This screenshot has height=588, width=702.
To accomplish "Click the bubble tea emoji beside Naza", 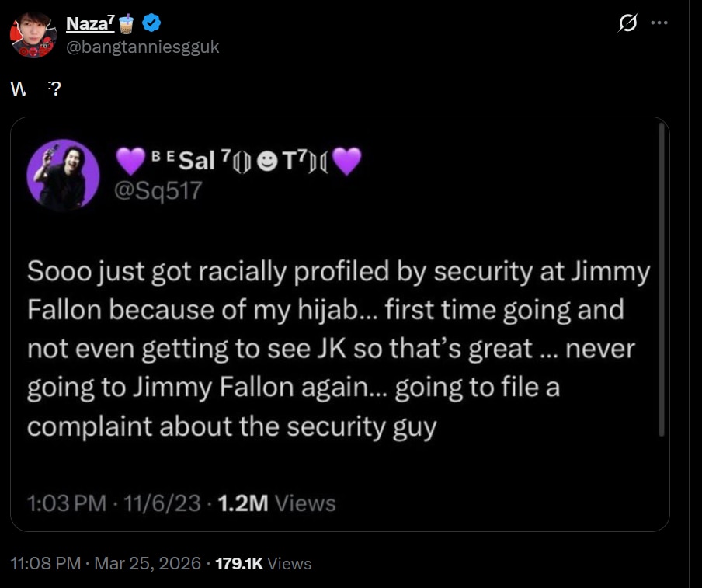I will pyautogui.click(x=128, y=24).
